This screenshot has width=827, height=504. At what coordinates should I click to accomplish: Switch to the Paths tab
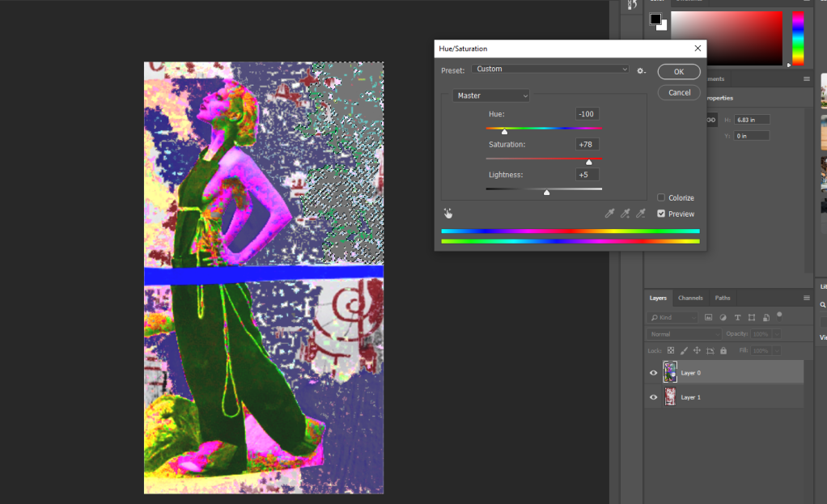pyautogui.click(x=723, y=298)
